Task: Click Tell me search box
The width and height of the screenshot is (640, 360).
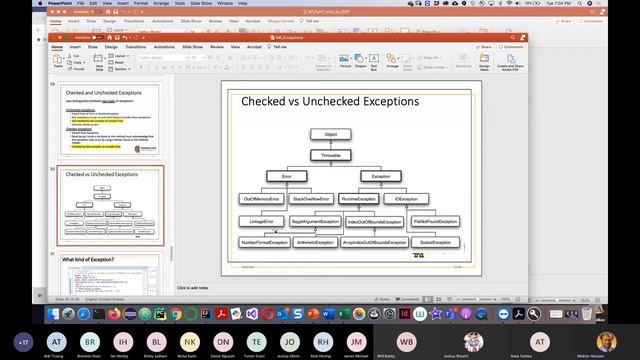Action: (277, 47)
